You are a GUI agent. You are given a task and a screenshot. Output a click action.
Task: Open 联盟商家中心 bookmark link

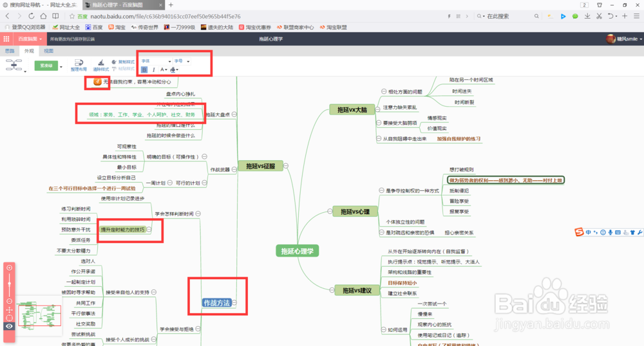pyautogui.click(x=296, y=27)
